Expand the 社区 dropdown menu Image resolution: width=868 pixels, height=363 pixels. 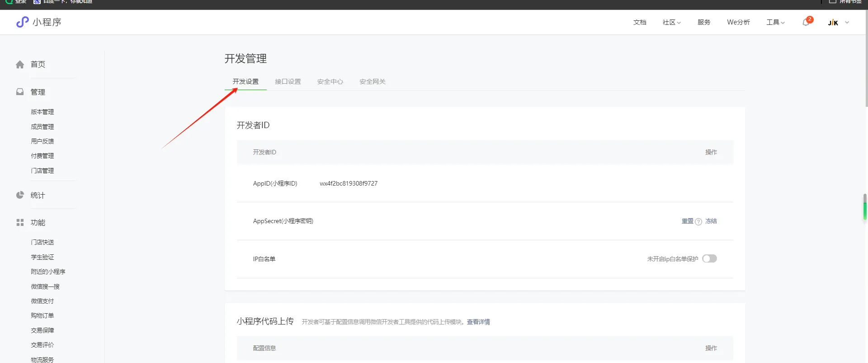click(x=671, y=22)
